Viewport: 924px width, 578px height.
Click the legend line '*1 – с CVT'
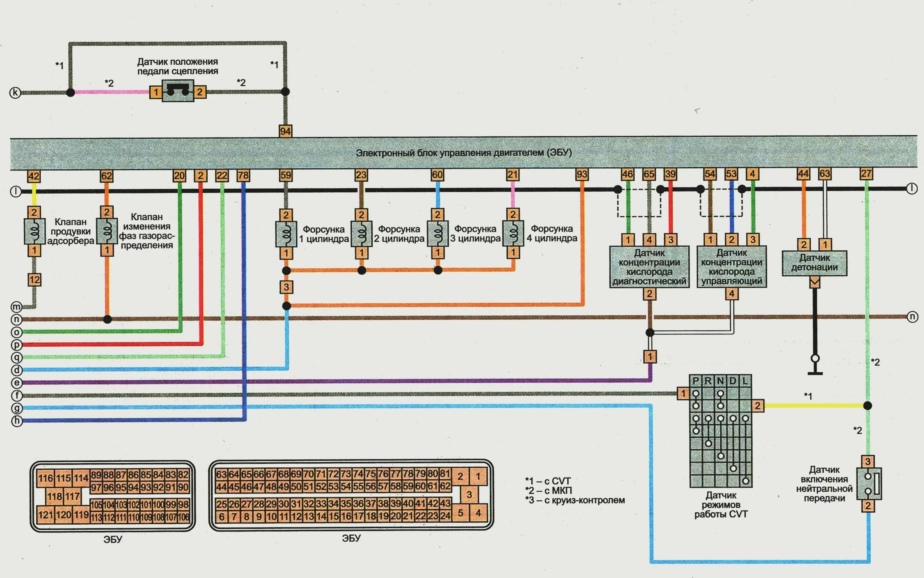point(548,481)
